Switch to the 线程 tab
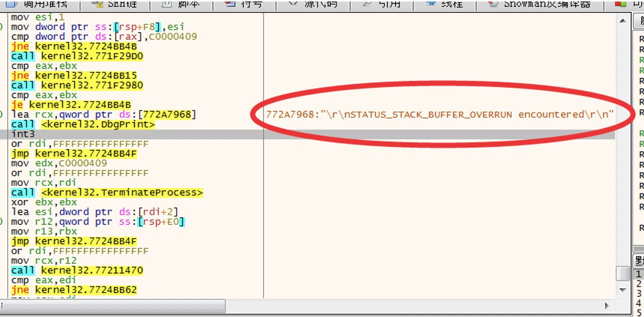This screenshot has height=317, width=644. coord(445,5)
